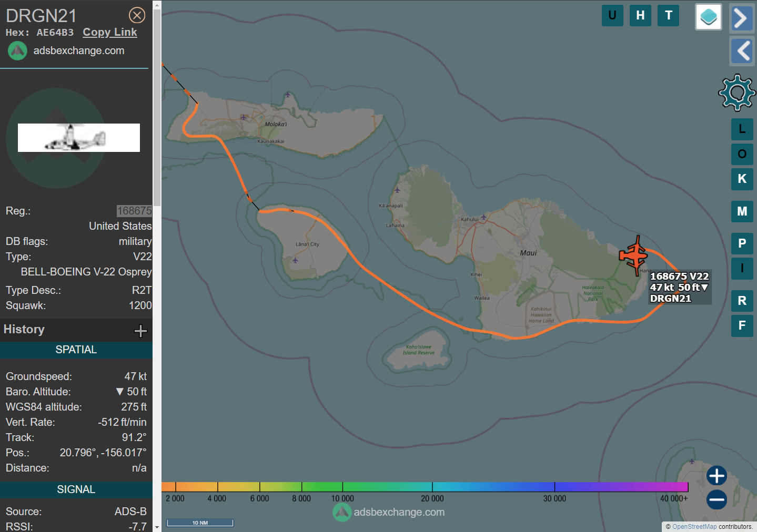757x532 pixels.
Task: Toggle the P map option
Action: (742, 244)
